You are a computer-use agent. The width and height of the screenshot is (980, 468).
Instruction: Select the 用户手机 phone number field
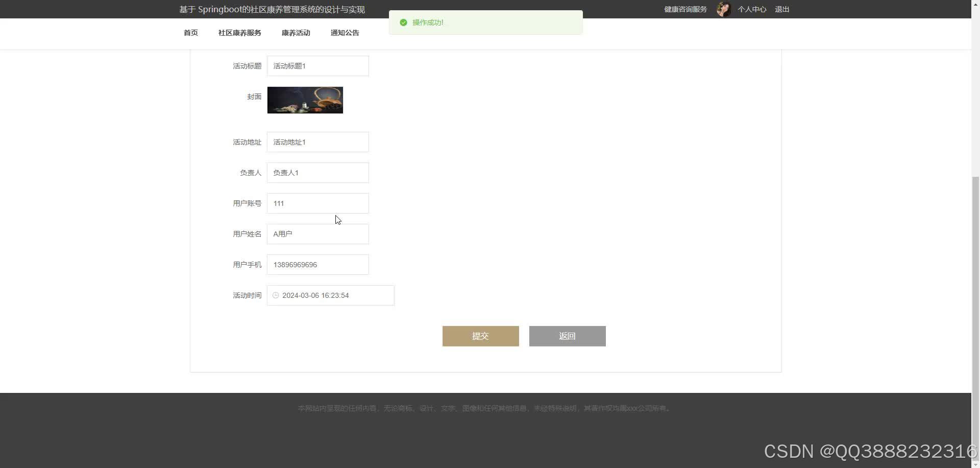click(x=317, y=264)
